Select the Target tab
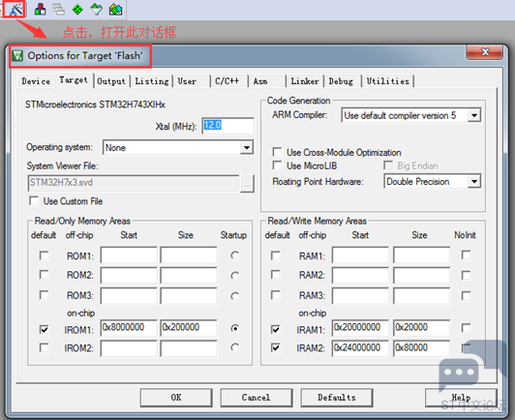 click(x=74, y=80)
